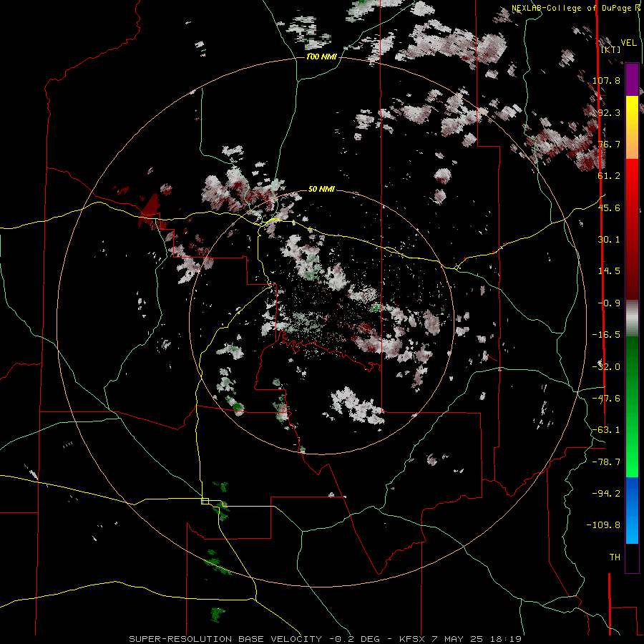Click the SUPER-RESOLUTION BASE VELOCITY caption

coord(225,639)
